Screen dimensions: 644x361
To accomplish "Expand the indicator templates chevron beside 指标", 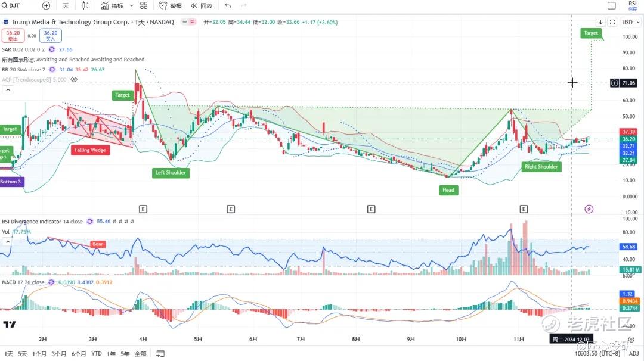I will (131, 5).
